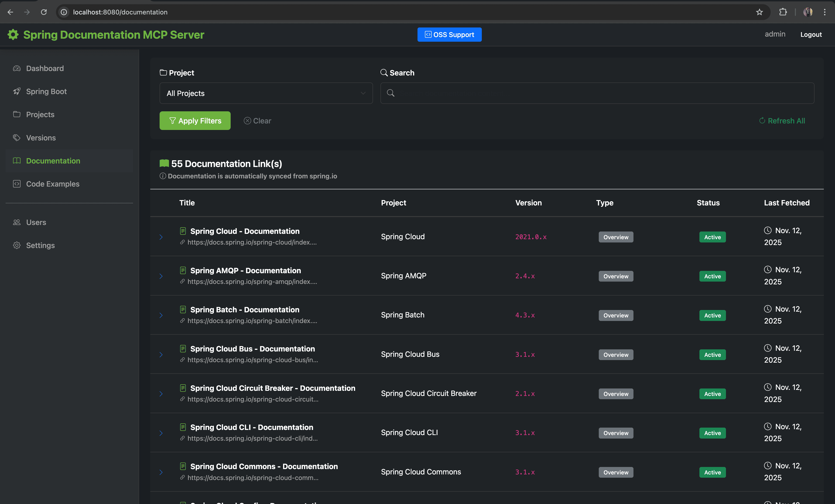Click the Code Examples code icon
This screenshot has height=504, width=835.
point(17,184)
